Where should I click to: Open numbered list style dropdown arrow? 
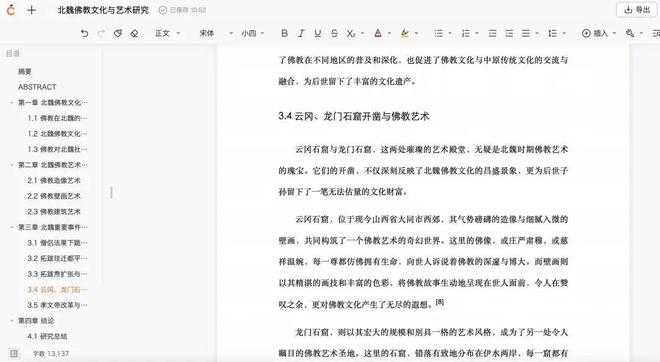point(477,33)
